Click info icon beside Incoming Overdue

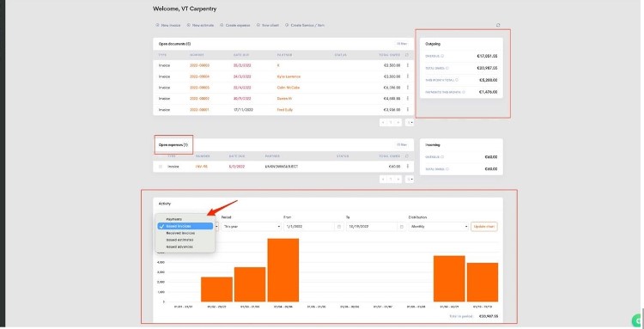pos(442,157)
